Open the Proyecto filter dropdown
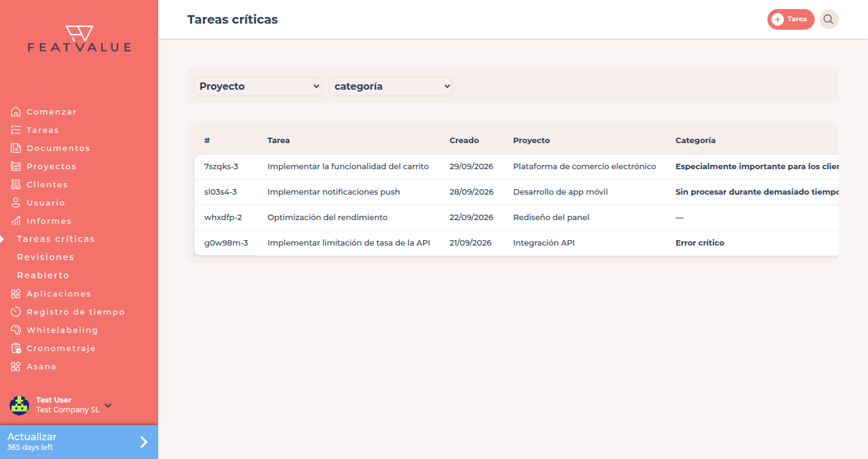This screenshot has width=868, height=459. (258, 86)
